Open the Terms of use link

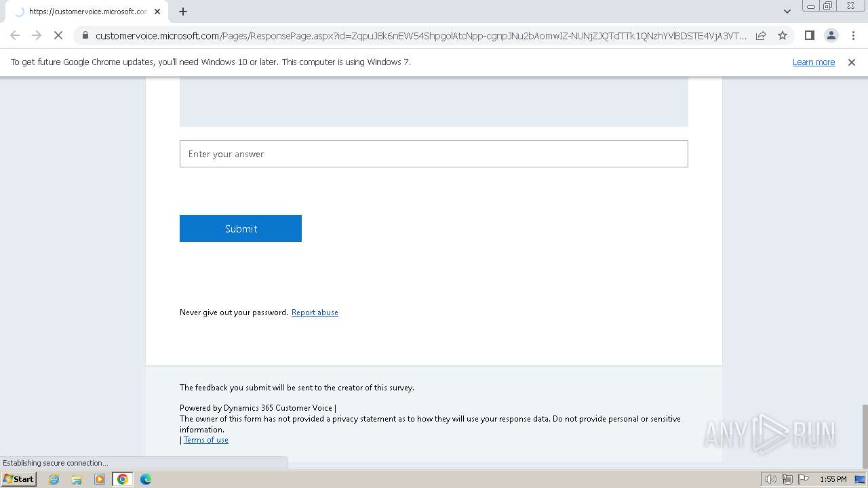206,440
